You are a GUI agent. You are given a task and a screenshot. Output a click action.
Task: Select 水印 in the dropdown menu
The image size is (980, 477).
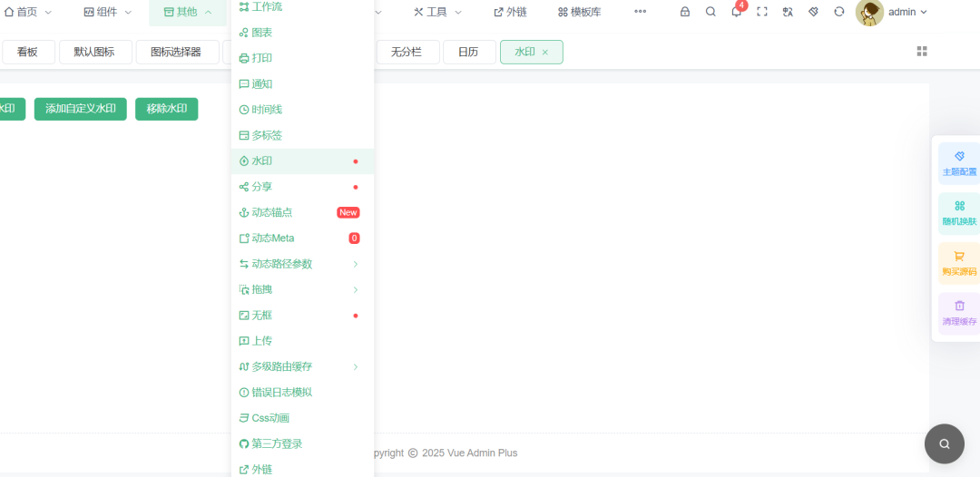[302, 161]
